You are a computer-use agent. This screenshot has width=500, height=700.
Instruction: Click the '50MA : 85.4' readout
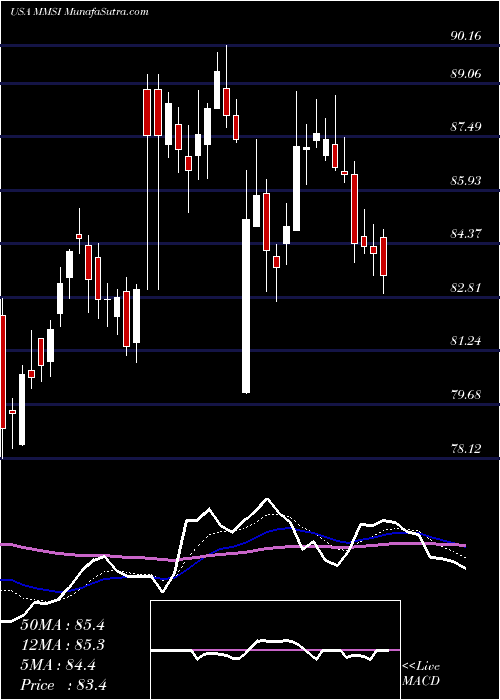pyautogui.click(x=62, y=625)
